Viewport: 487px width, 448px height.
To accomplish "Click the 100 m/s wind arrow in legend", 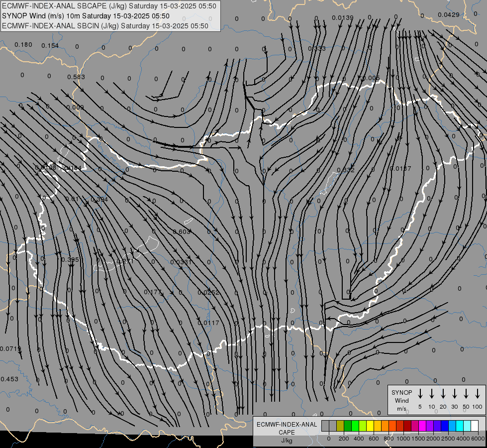I will tap(478, 394).
